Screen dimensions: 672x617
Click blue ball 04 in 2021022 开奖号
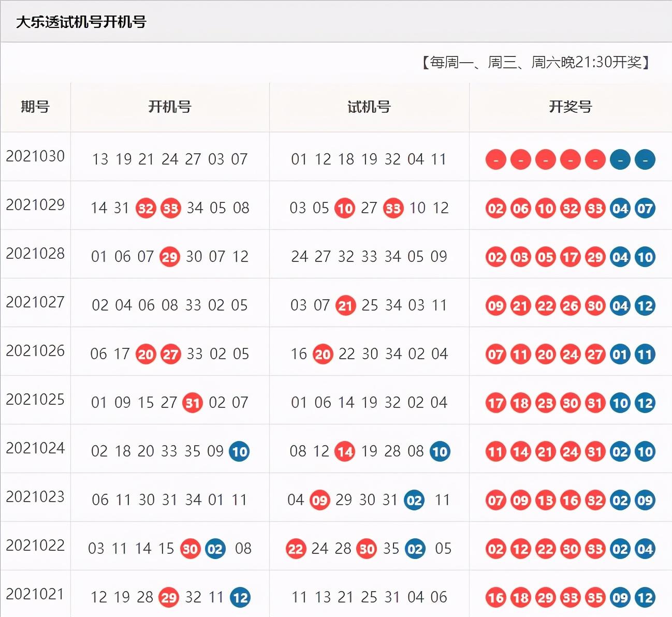645,549
